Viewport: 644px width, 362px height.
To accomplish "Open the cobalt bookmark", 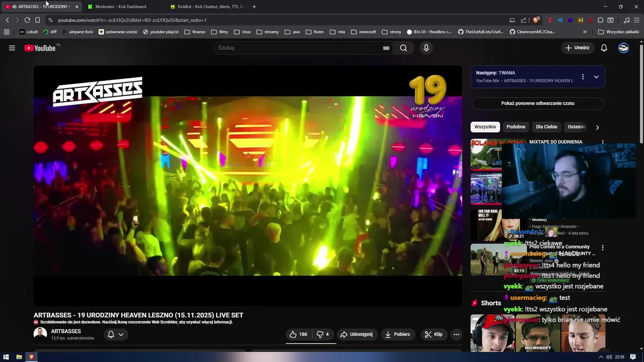I will (29, 32).
